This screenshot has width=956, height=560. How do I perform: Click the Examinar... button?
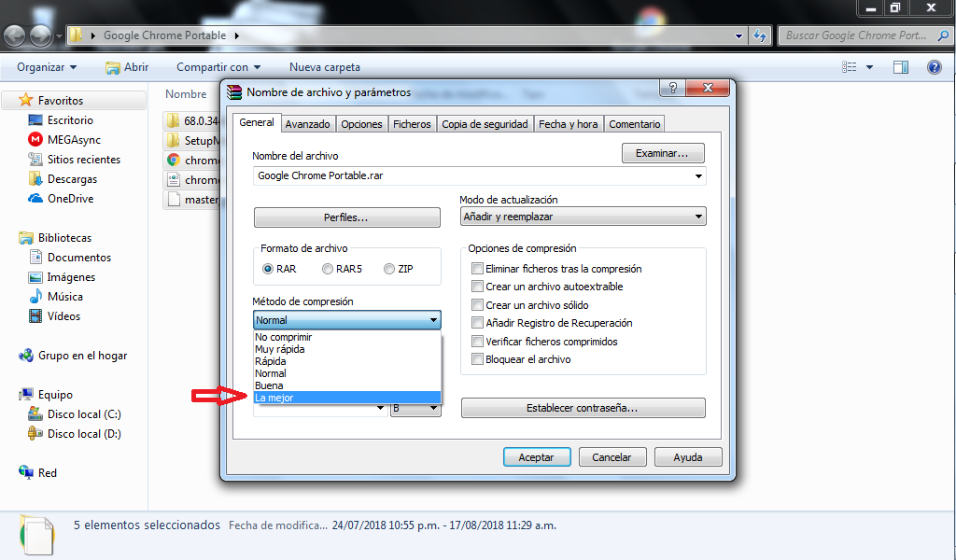[x=662, y=153]
